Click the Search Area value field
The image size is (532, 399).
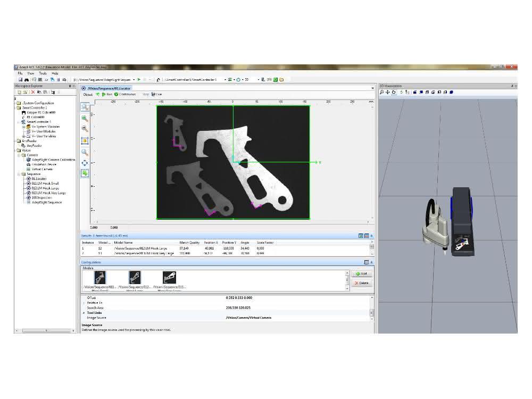(297, 307)
